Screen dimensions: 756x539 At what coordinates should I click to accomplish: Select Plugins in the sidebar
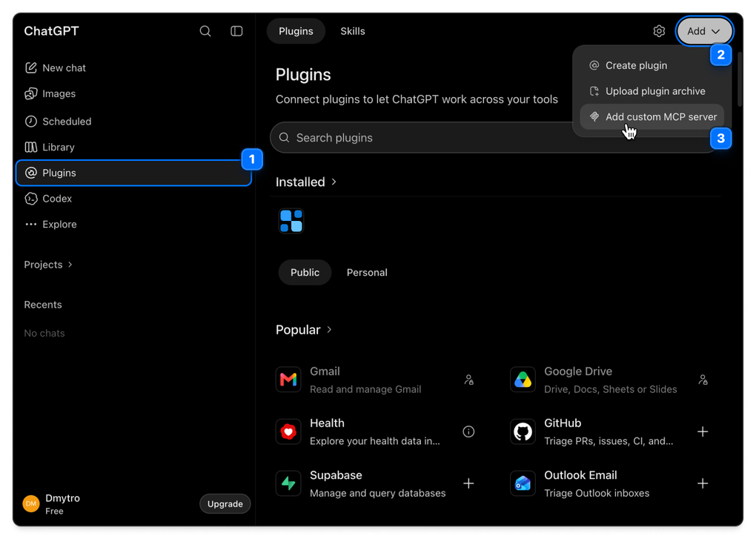[133, 173]
